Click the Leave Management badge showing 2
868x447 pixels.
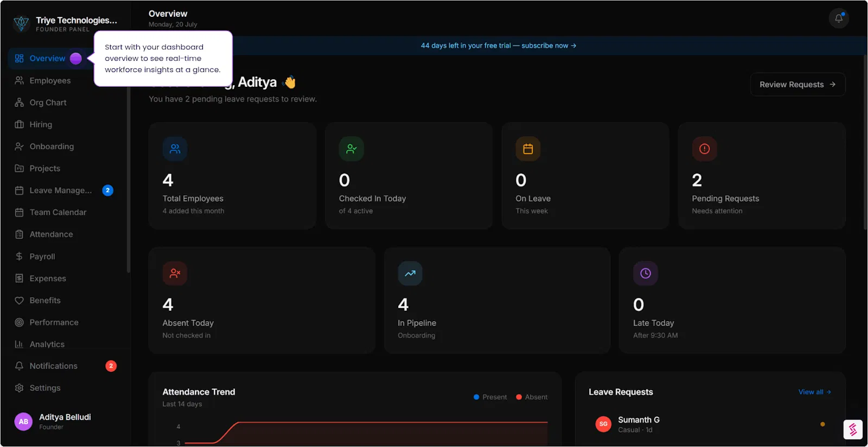(108, 190)
